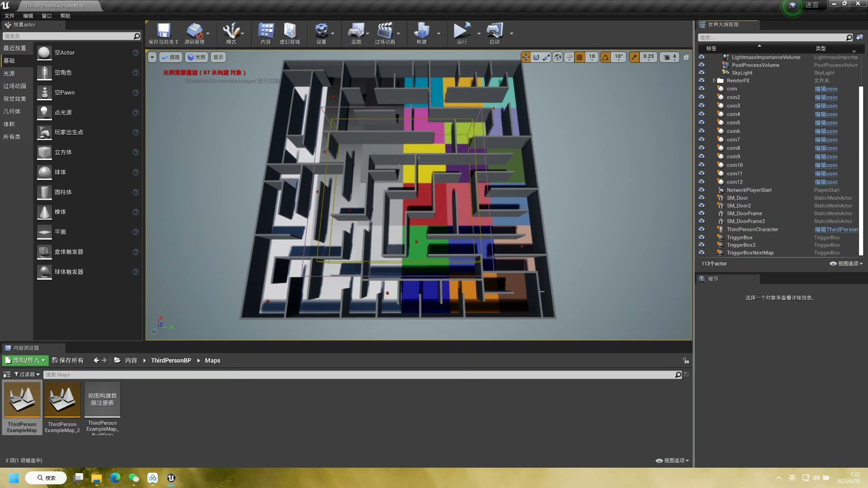The height and width of the screenshot is (488, 868).
Task: Hide coin5 using its eye icon
Action: 702,122
